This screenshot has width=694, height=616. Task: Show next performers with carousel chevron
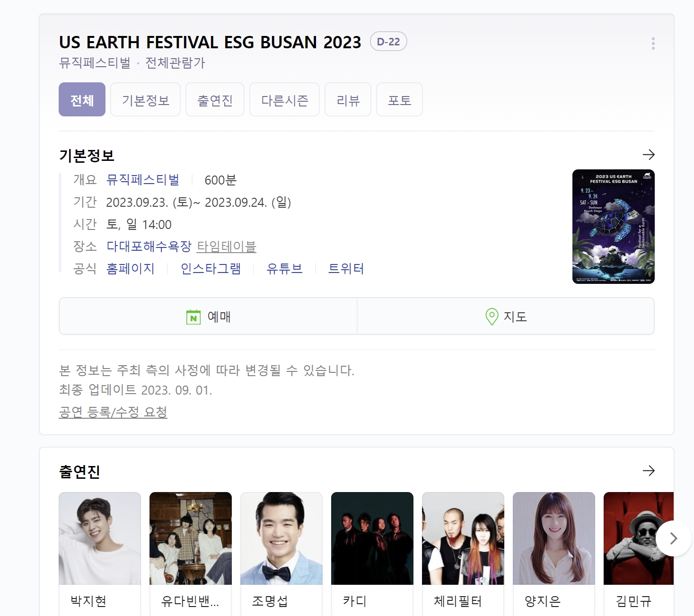[x=673, y=538]
